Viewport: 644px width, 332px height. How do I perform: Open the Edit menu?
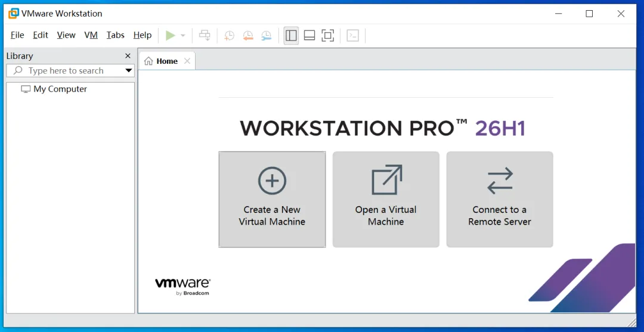[x=41, y=35]
